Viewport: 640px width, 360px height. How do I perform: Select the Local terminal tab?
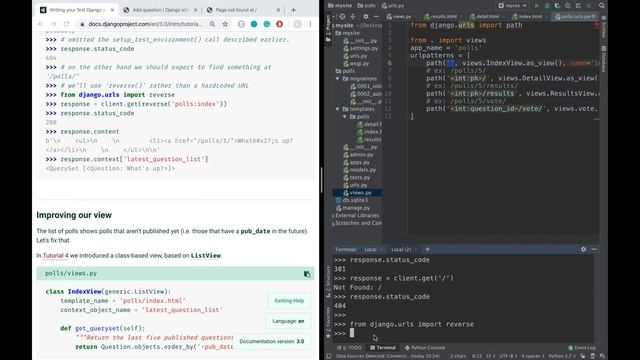click(370, 249)
